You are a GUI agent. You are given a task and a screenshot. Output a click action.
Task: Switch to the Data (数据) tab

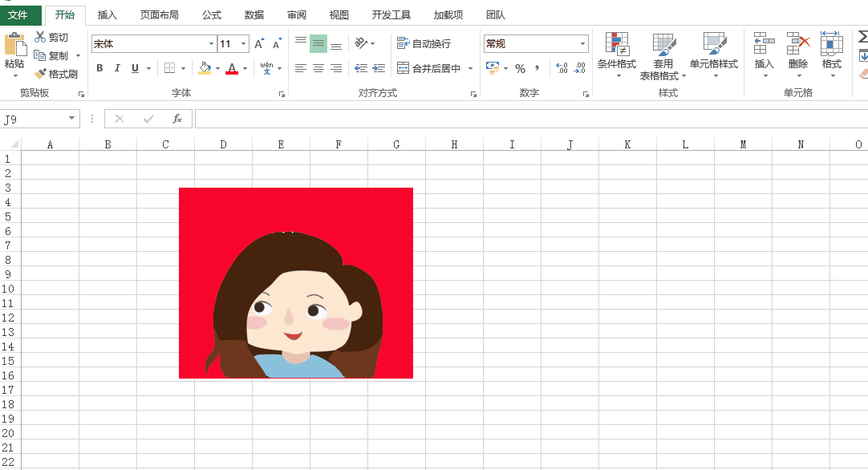[x=254, y=15]
